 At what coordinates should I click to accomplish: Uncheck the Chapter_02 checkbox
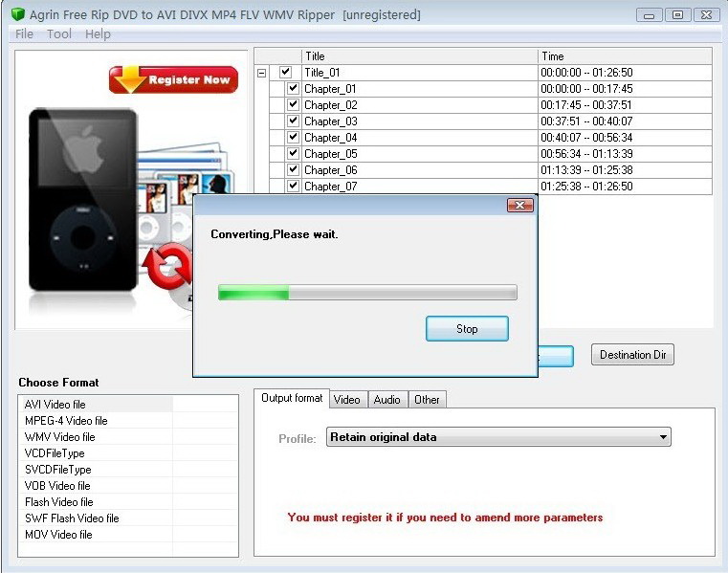click(x=293, y=104)
